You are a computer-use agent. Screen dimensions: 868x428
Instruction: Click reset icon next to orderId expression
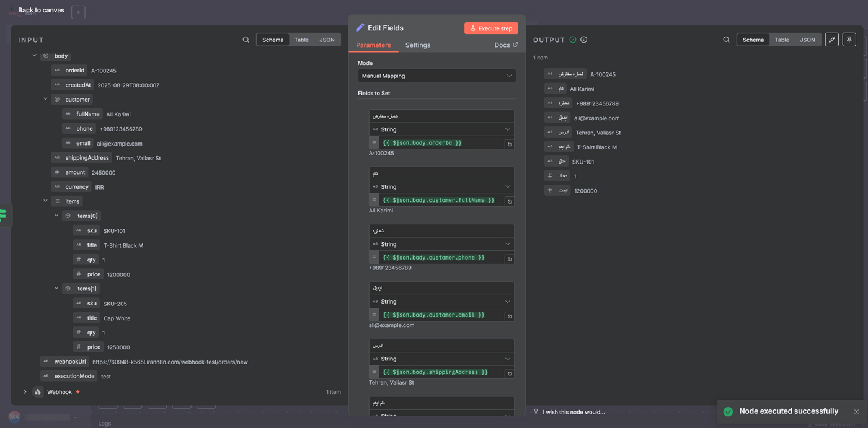pyautogui.click(x=509, y=144)
